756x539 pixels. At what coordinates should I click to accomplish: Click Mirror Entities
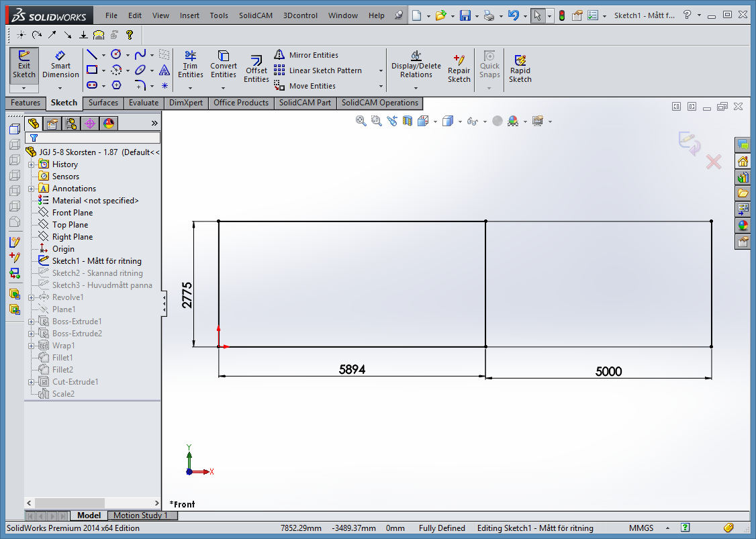click(307, 55)
